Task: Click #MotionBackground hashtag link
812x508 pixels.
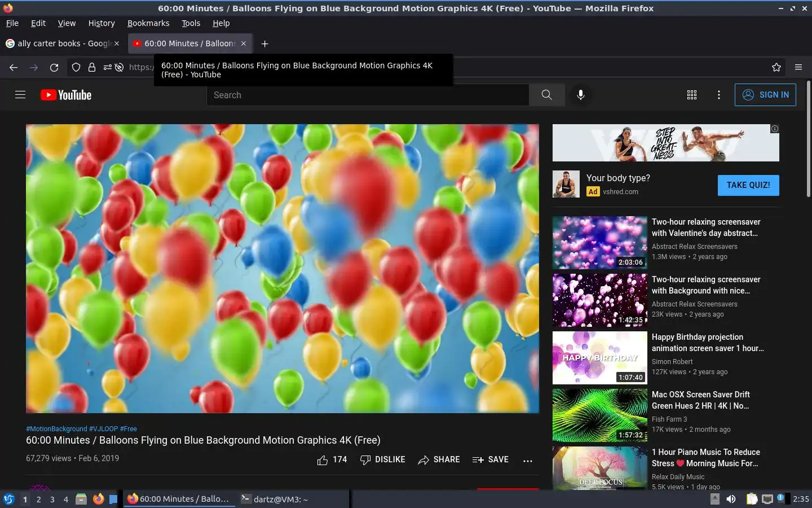Action: [x=56, y=429]
